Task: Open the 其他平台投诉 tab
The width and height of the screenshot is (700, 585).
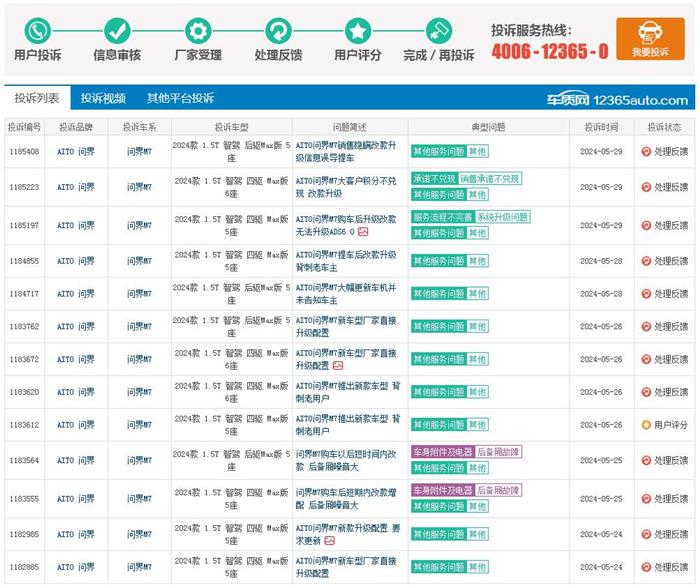Action: tap(180, 98)
